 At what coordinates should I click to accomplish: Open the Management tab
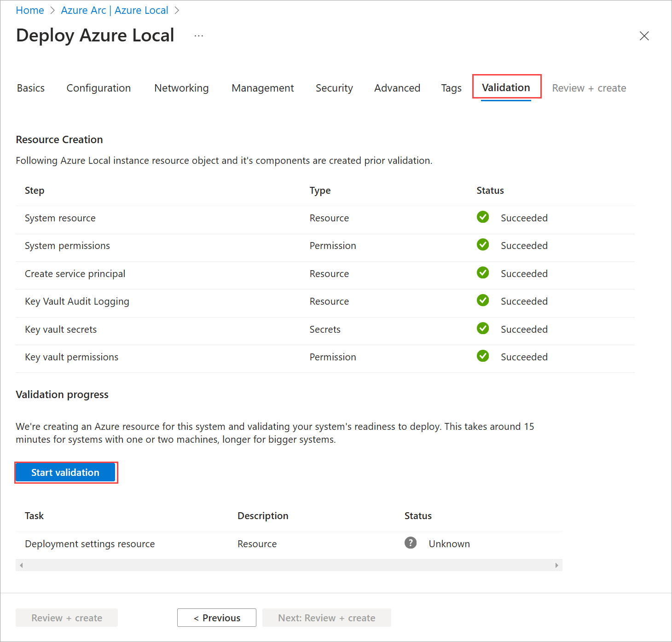point(262,88)
